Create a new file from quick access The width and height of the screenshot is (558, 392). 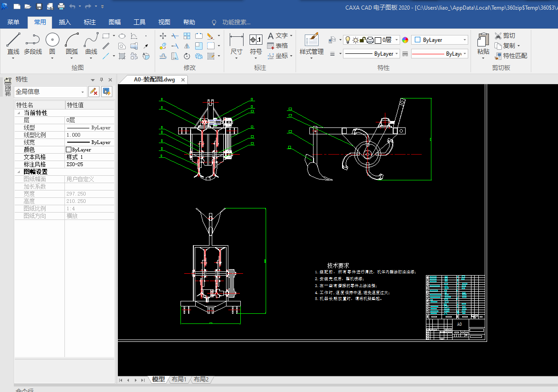(17, 6)
